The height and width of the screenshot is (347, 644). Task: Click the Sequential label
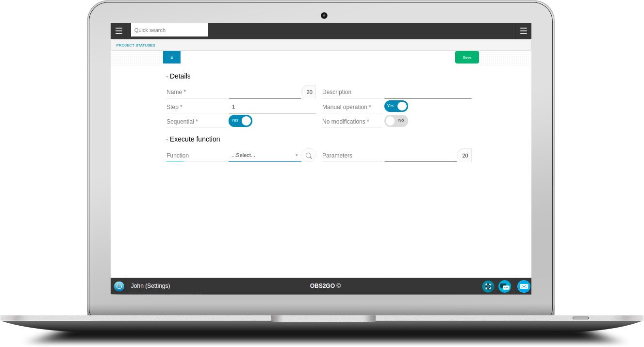pos(182,122)
